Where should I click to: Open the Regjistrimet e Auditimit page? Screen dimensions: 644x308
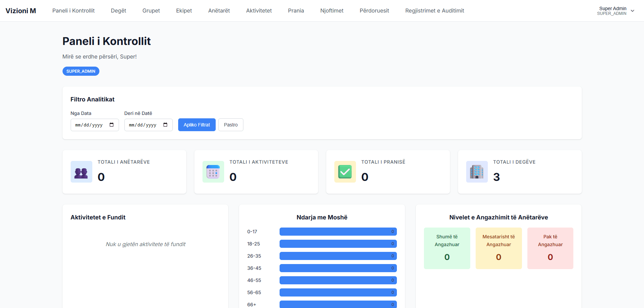coord(435,10)
